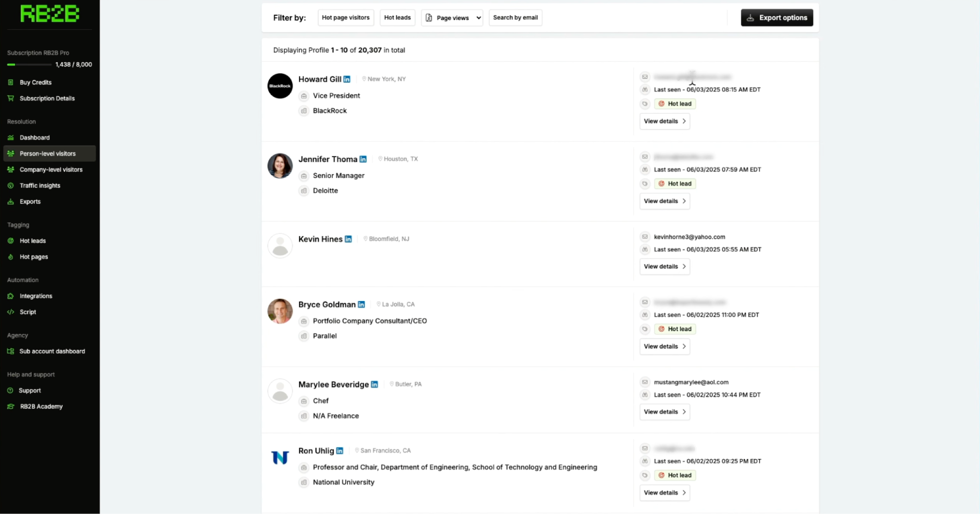The image size is (980, 514).
Task: Click the kevinhorne3@yahoo.com email
Action: (x=690, y=237)
